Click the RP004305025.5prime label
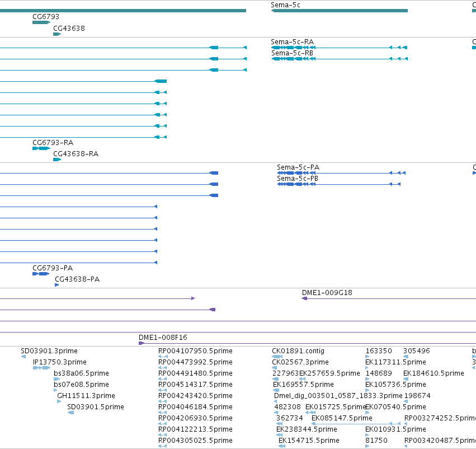Viewport: 476px width, 449px height. pos(195,440)
